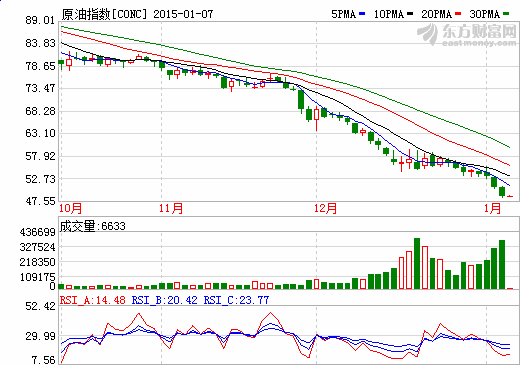Screen dimensions: 520x365
Task: Click the 436699 volume axis label
Action: (37, 232)
